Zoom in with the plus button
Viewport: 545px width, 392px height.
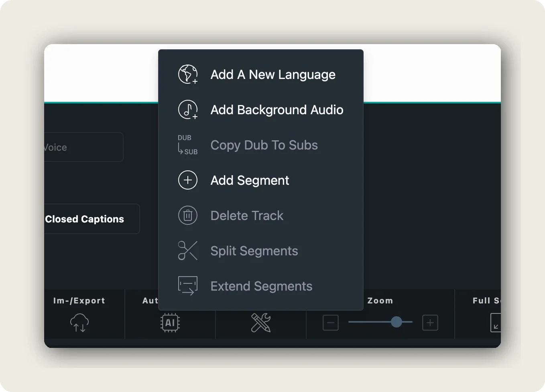[430, 323]
